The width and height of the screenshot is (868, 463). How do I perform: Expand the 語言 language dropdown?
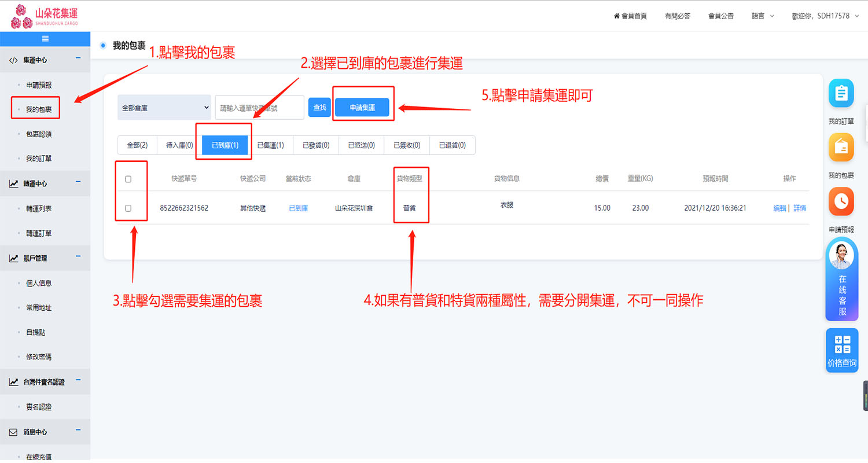762,16
